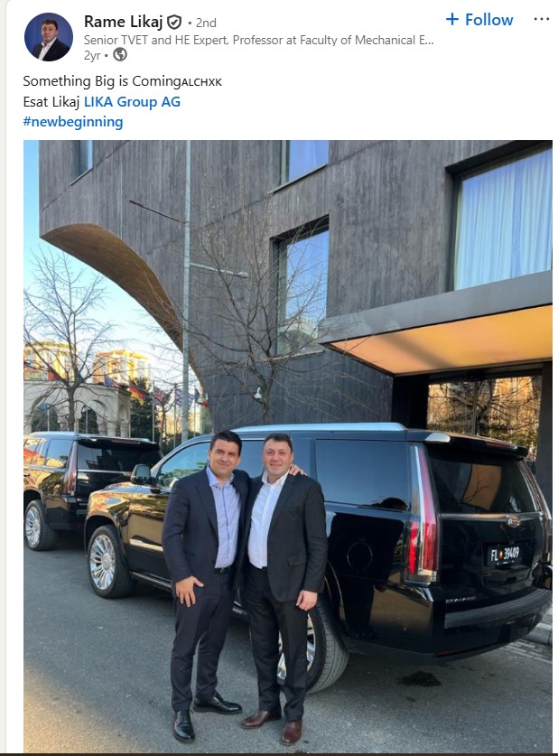The height and width of the screenshot is (756, 558).
Task: Open the #newbeginning hashtag
Action: pyautogui.click(x=73, y=122)
